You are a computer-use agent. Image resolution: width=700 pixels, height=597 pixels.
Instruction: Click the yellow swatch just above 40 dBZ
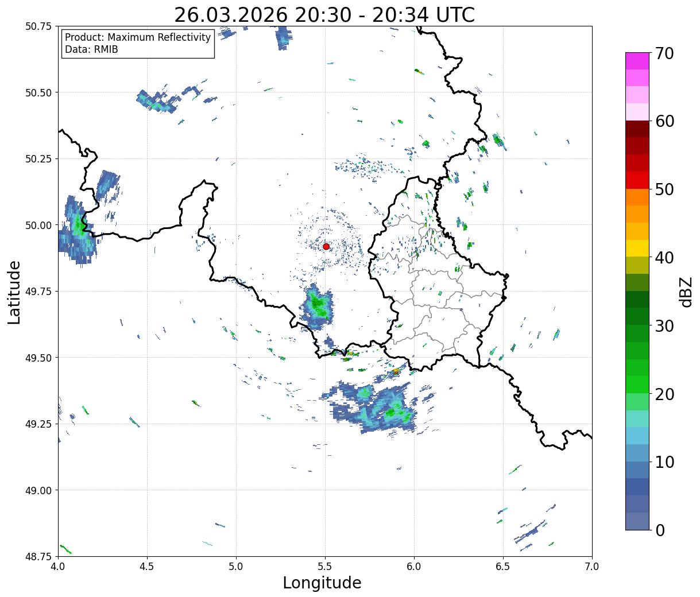637,248
